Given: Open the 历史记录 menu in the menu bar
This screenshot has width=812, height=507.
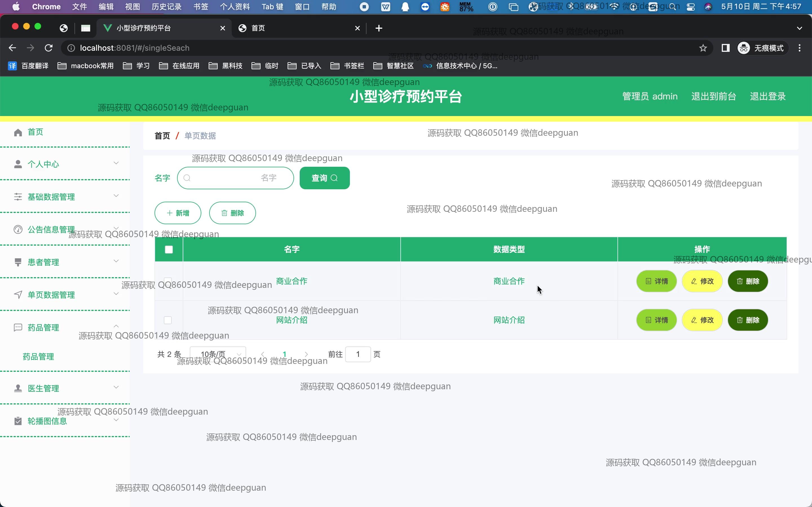Looking at the screenshot, I should click(166, 7).
